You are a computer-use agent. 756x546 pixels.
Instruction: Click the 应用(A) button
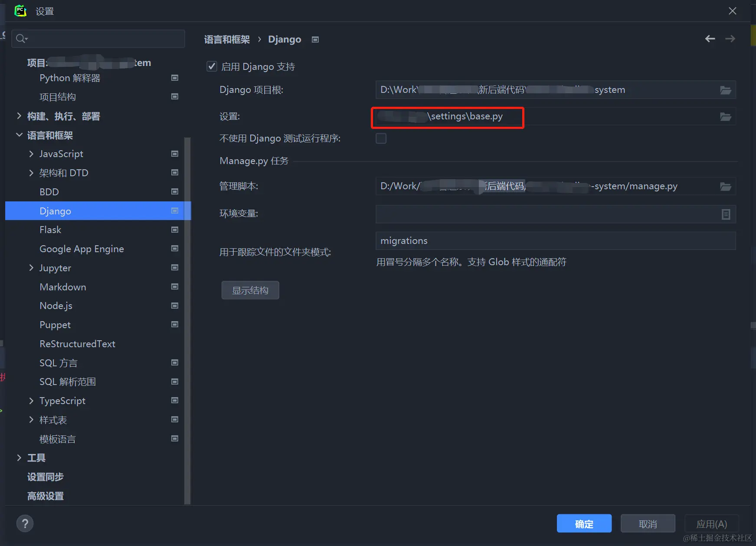click(x=712, y=523)
